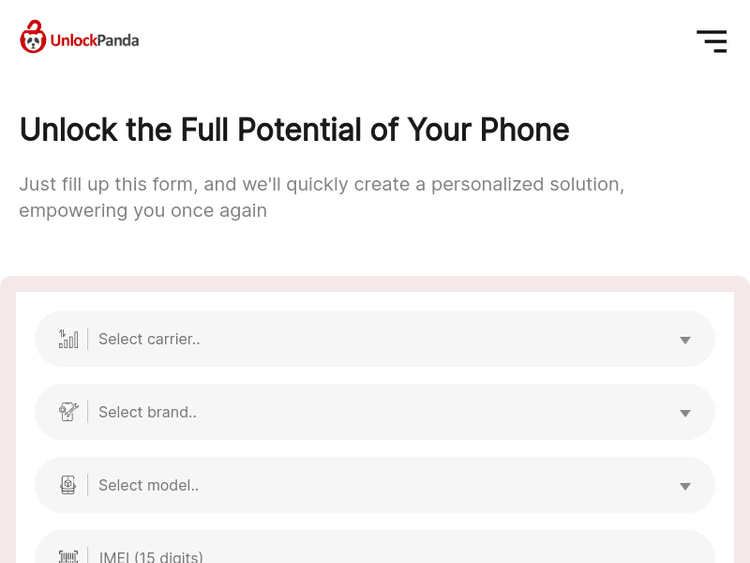The width and height of the screenshot is (750, 563).
Task: Click the signal bars carrier icon
Action: 68,339
